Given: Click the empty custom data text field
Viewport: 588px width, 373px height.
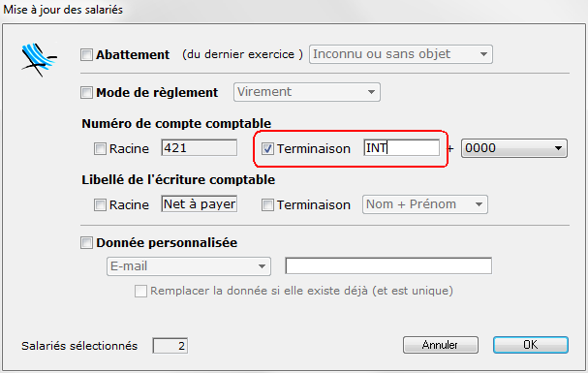Looking at the screenshot, I should (388, 265).
